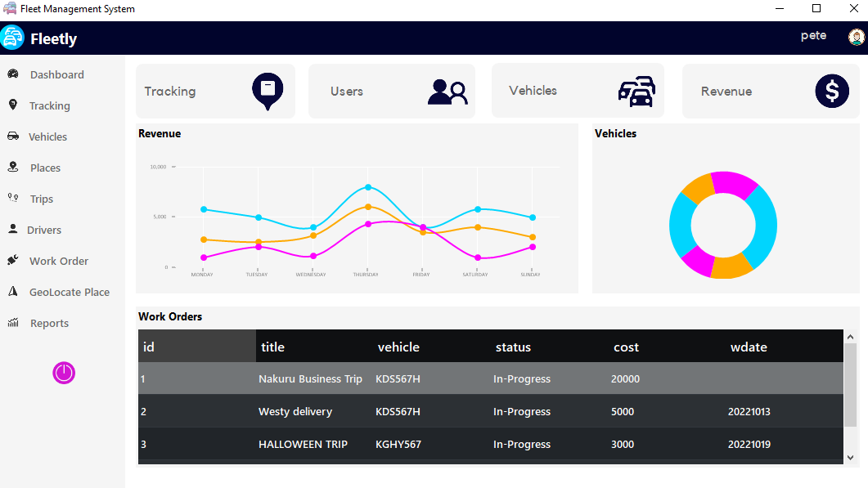
Task: Click the traffic icon on Vehicles card
Action: pos(636,91)
